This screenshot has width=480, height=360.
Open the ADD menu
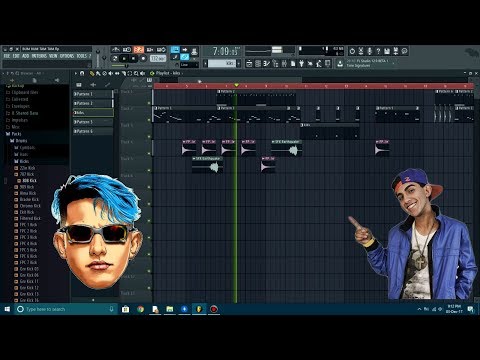(25, 56)
